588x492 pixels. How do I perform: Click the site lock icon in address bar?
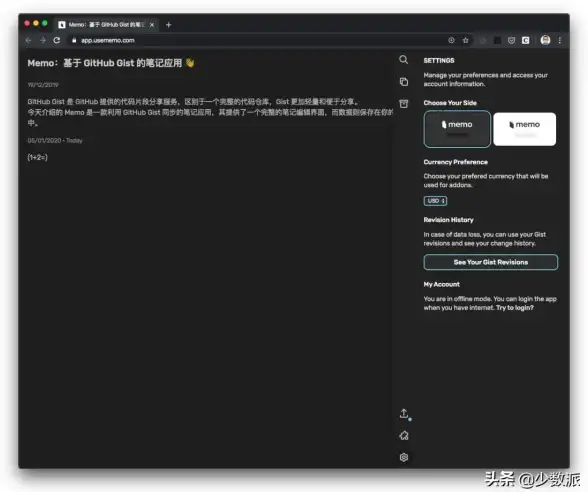[x=74, y=40]
